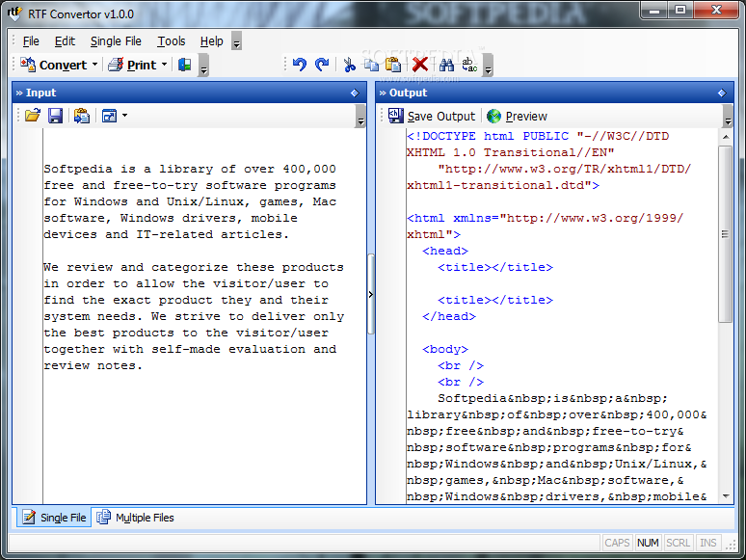Image resolution: width=746 pixels, height=560 pixels.
Task: Click the Convert toolbar button
Action: click(53, 65)
